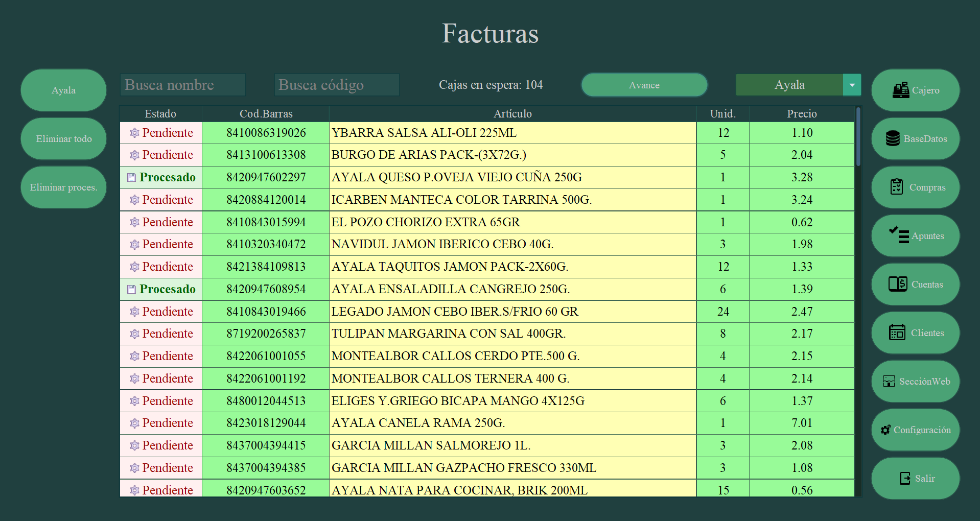Switch to the Apuntes section

pos(915,236)
